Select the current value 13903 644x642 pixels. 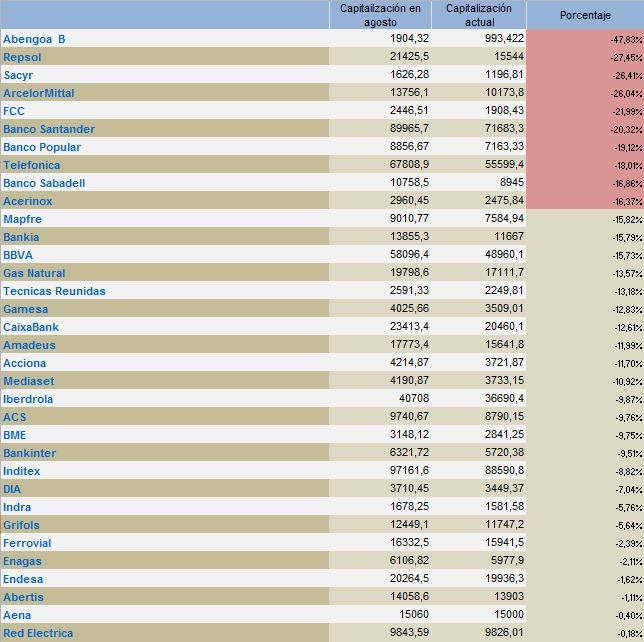509,596
